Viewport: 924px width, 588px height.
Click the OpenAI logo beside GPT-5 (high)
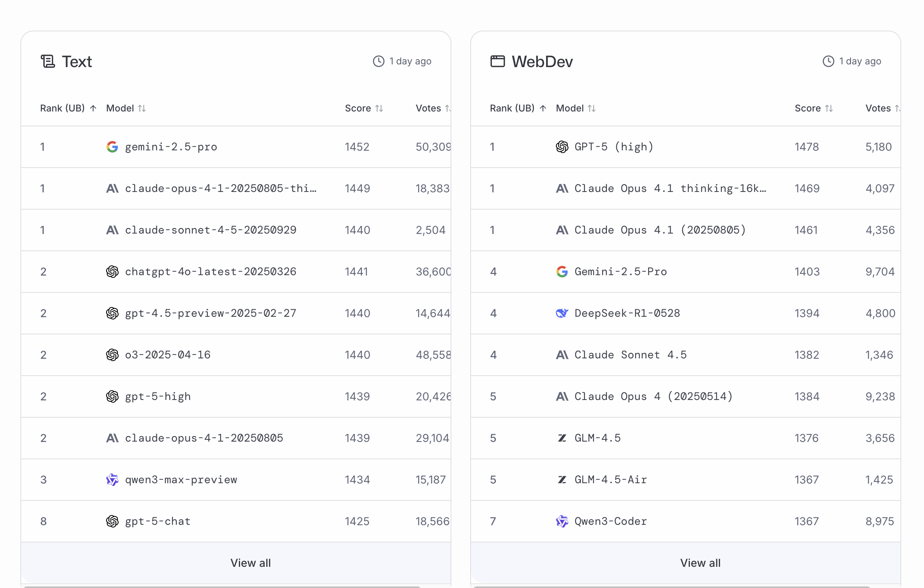[562, 147]
